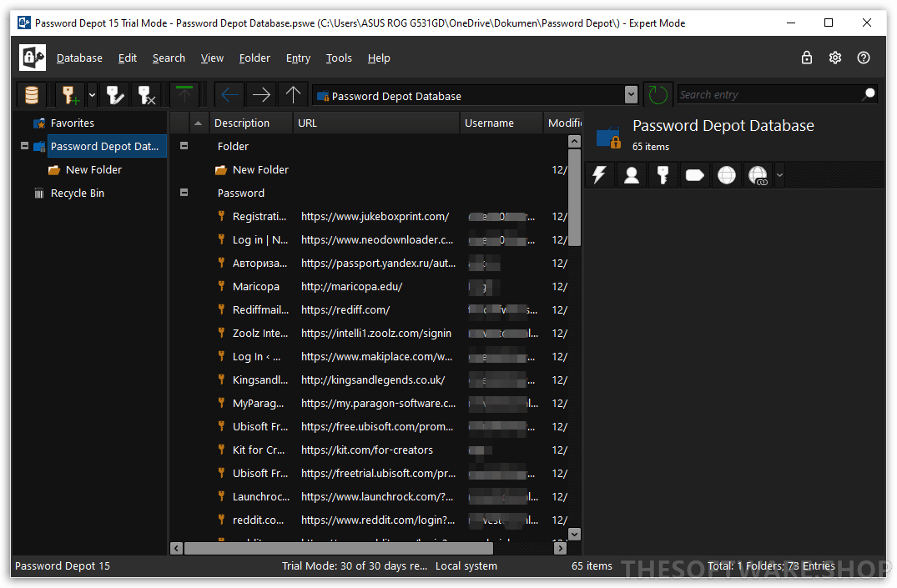897x588 pixels.
Task: Click the lightning auto-fill icon
Action: coord(599,175)
